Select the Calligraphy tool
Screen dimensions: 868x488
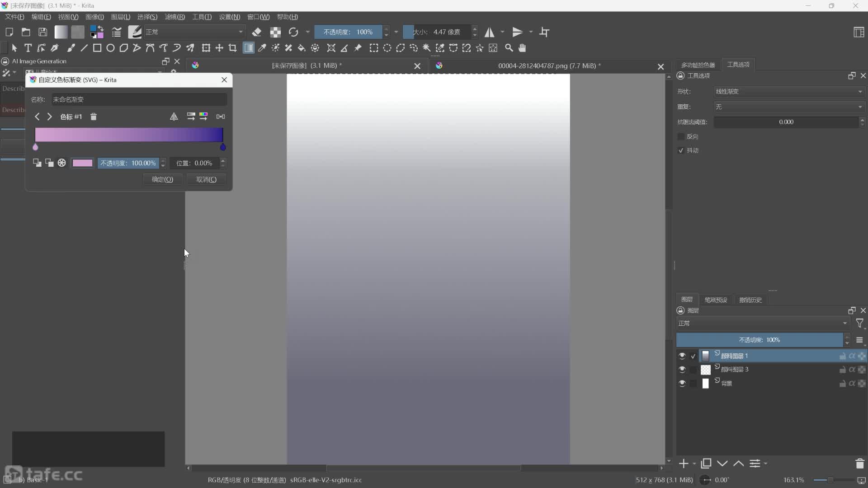(x=55, y=48)
